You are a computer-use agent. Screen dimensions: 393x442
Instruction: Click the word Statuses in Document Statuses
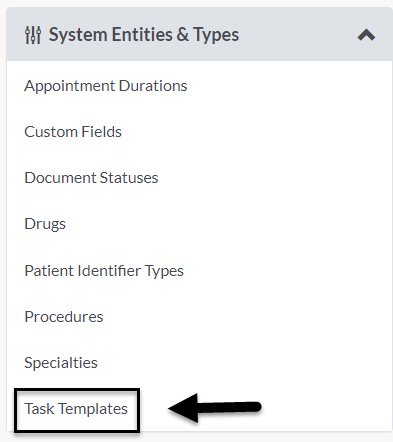pyautogui.click(x=129, y=178)
